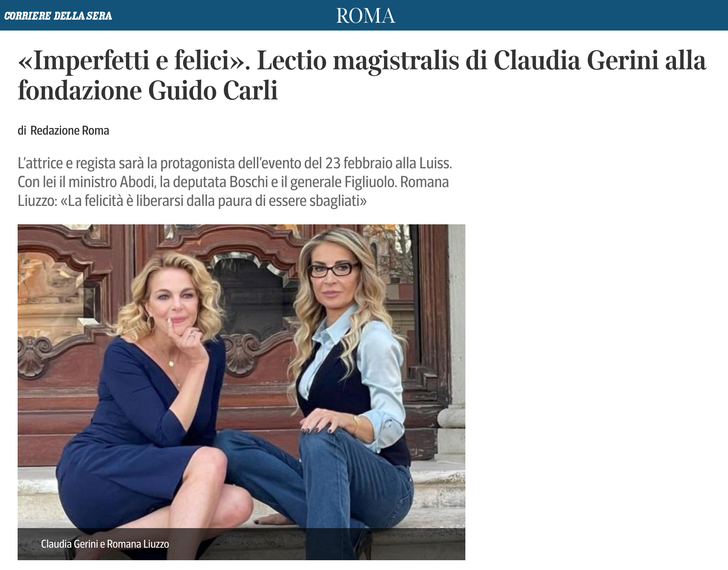
Task: Click empty area of the blue header bar
Action: point(548,16)
